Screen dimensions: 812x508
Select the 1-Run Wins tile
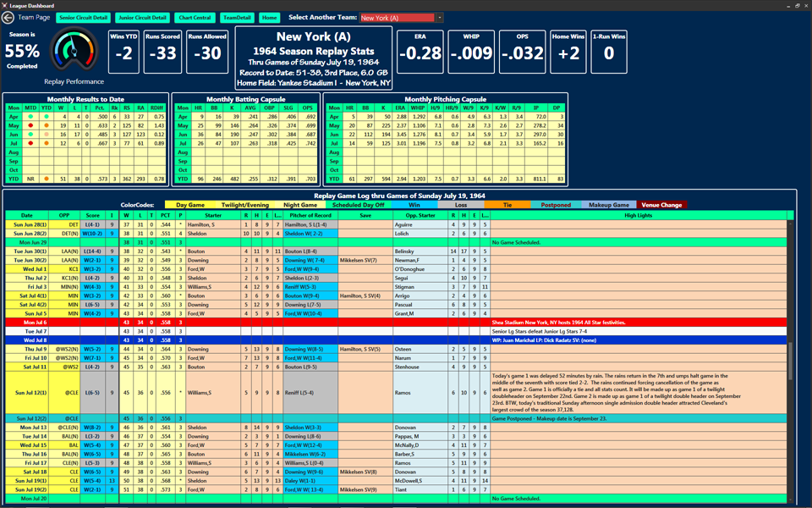609,52
